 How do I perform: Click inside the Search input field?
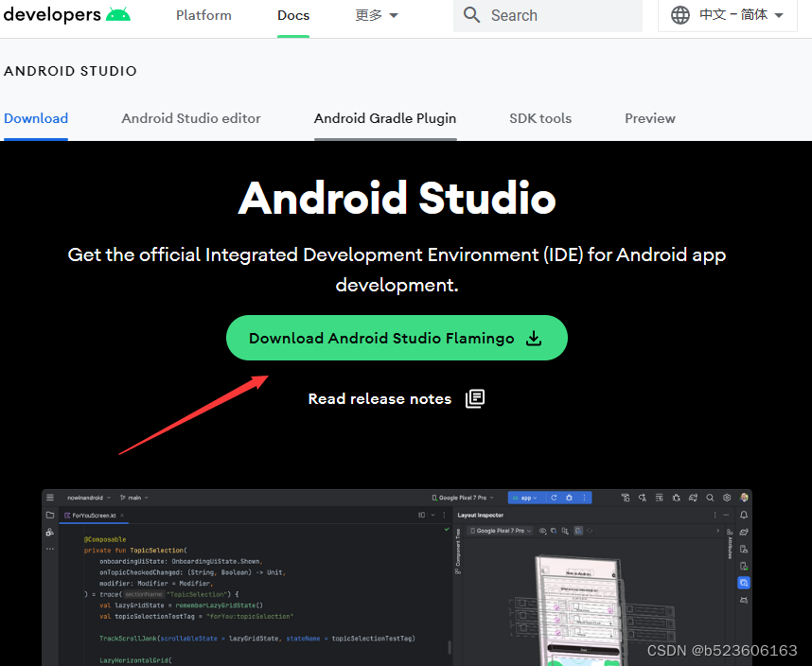[x=548, y=15]
